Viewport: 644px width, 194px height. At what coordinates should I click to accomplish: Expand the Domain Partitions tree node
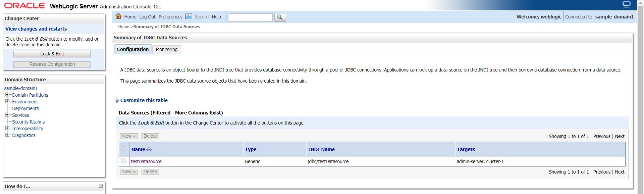coord(7,95)
